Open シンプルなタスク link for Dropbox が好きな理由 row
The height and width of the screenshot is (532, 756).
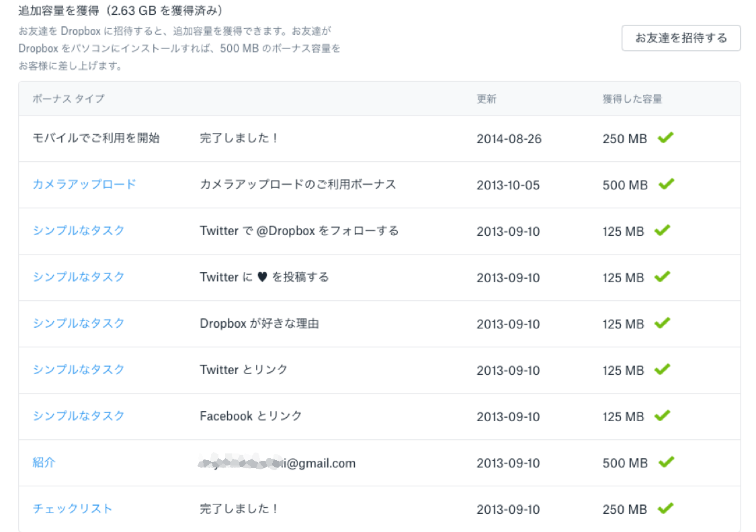click(x=79, y=323)
